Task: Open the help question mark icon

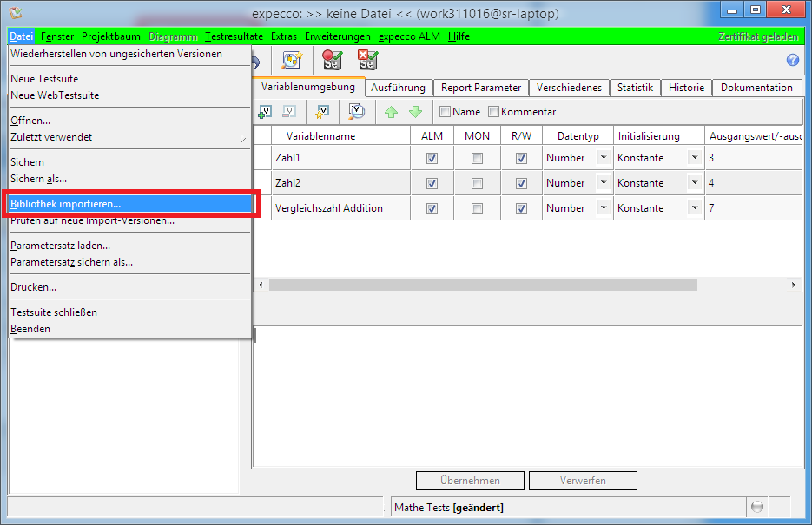Action: (x=792, y=60)
